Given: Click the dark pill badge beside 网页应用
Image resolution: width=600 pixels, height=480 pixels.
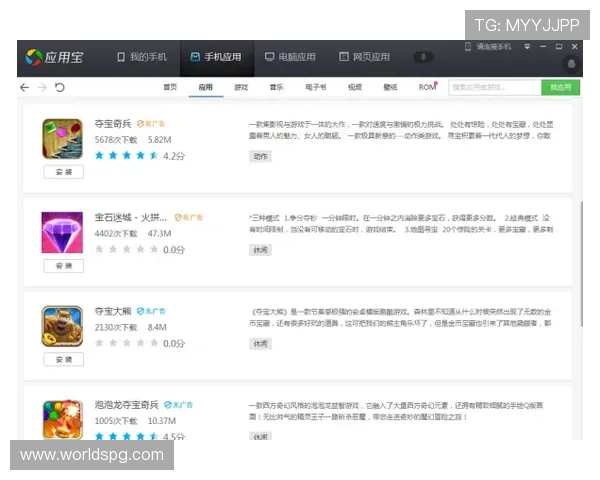Looking at the screenshot, I should (x=423, y=57).
